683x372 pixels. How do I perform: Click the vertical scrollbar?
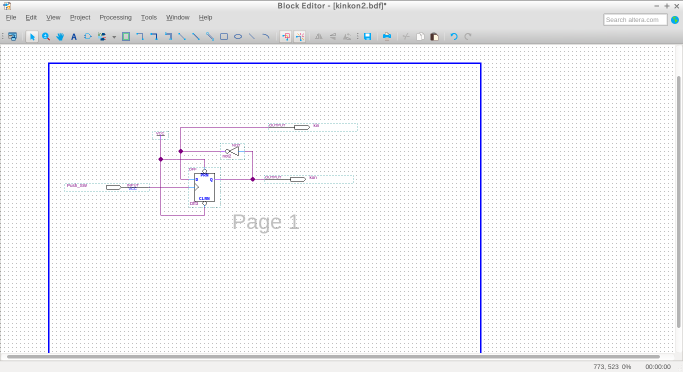(x=678, y=201)
